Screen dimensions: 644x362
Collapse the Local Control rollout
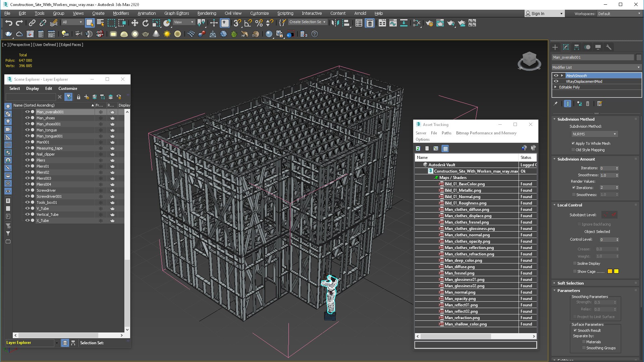click(x=570, y=205)
